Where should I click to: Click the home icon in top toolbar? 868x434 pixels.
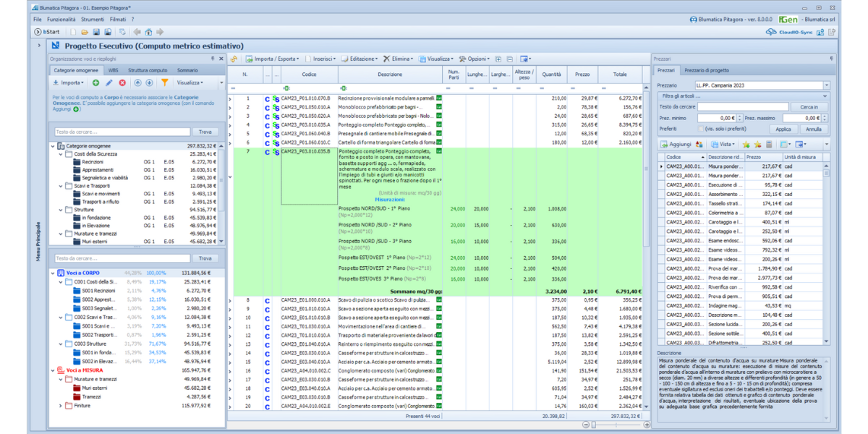148,32
